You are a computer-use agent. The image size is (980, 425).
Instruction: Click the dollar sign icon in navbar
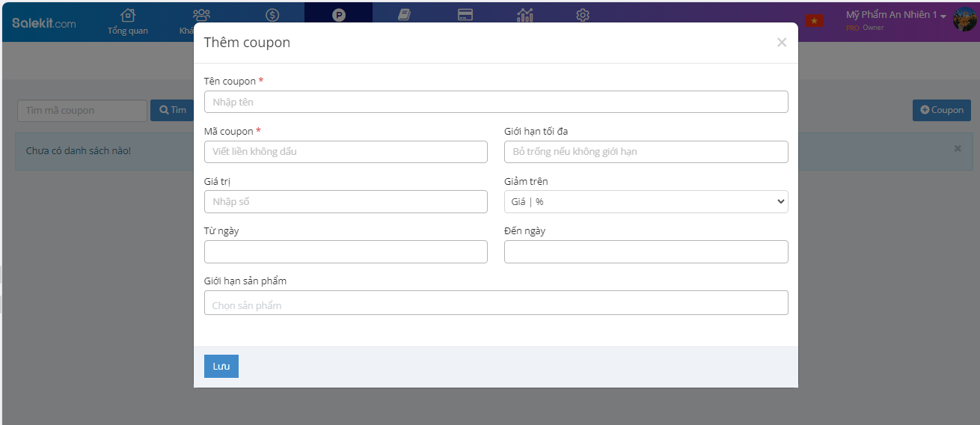coord(272,15)
